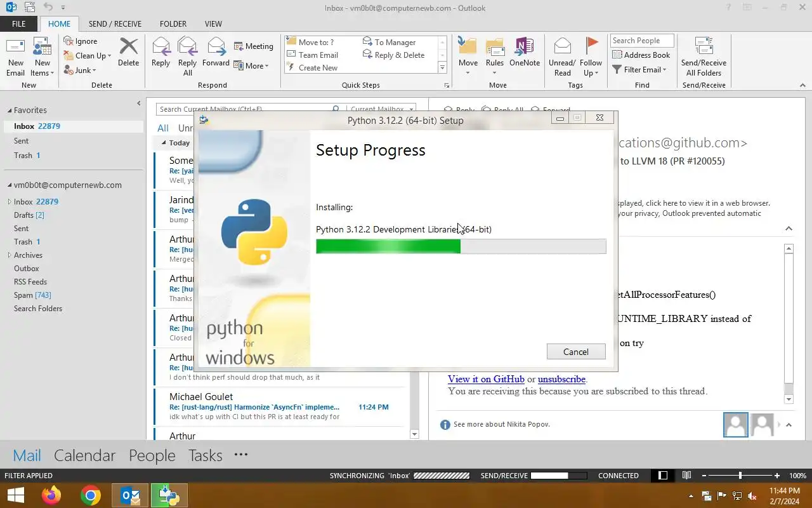Click the zoom in plus button

[x=777, y=476]
